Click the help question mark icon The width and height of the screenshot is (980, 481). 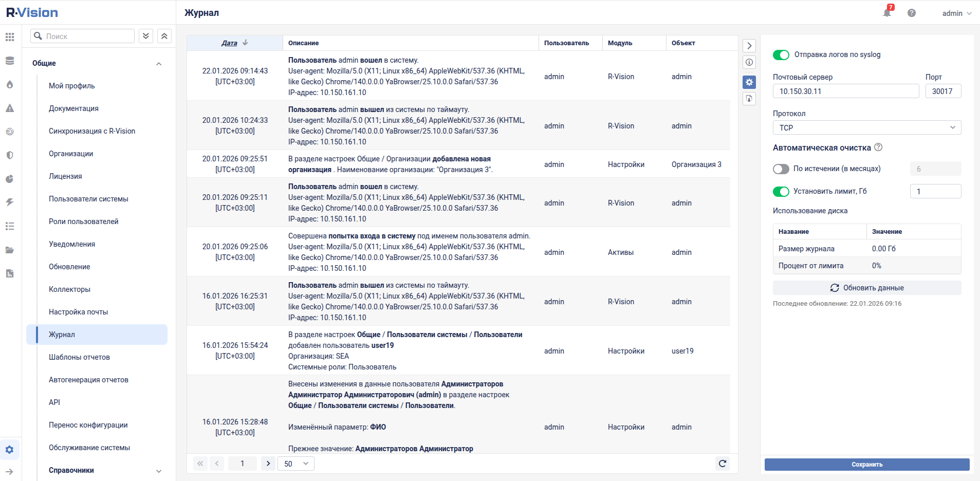912,13
